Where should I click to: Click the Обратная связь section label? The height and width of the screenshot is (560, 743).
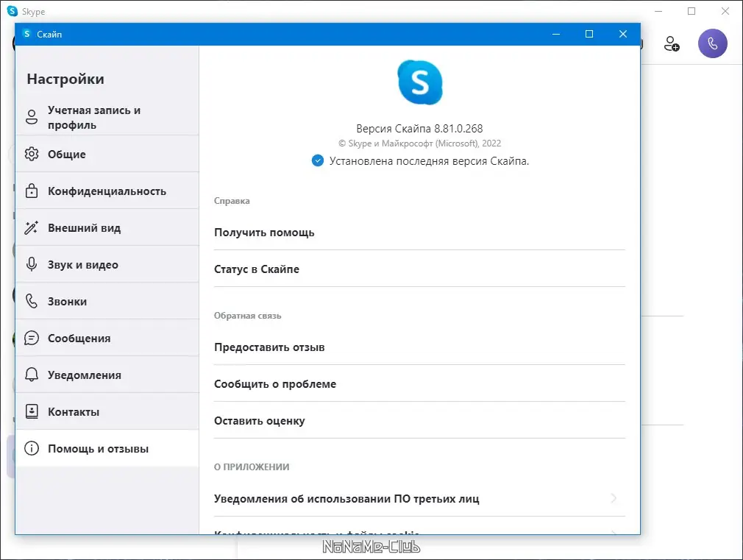[x=247, y=316]
